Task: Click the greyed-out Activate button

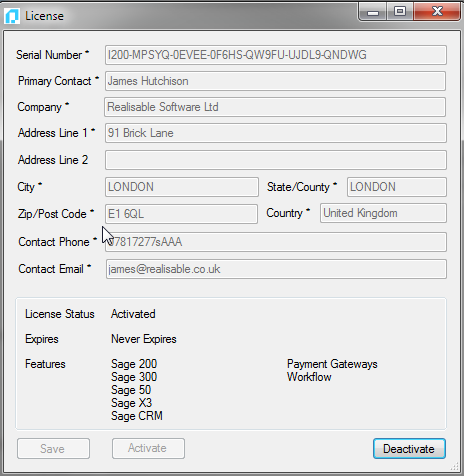Action: point(148,448)
